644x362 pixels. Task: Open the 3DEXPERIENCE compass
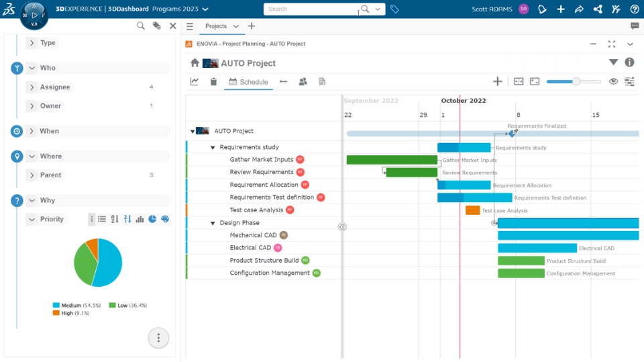coord(34,15)
